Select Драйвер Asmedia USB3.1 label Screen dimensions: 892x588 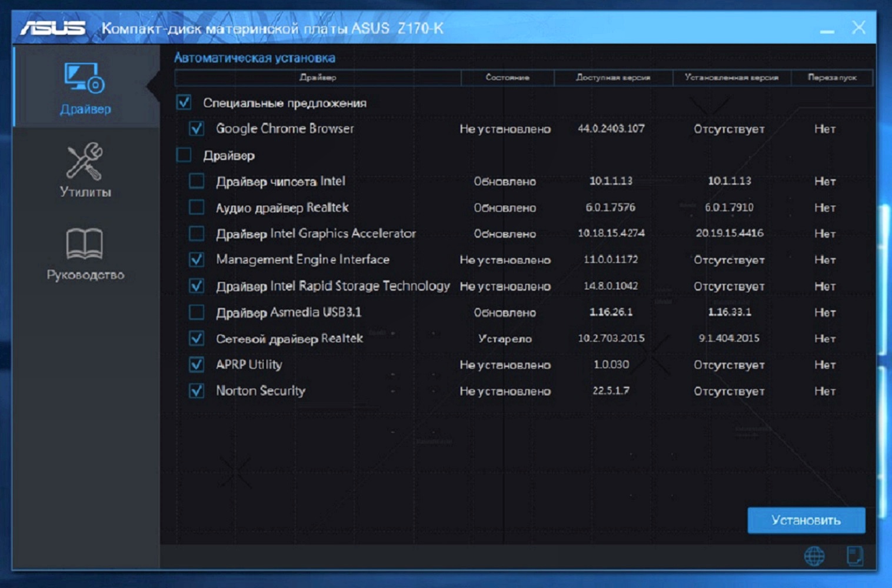coord(288,312)
